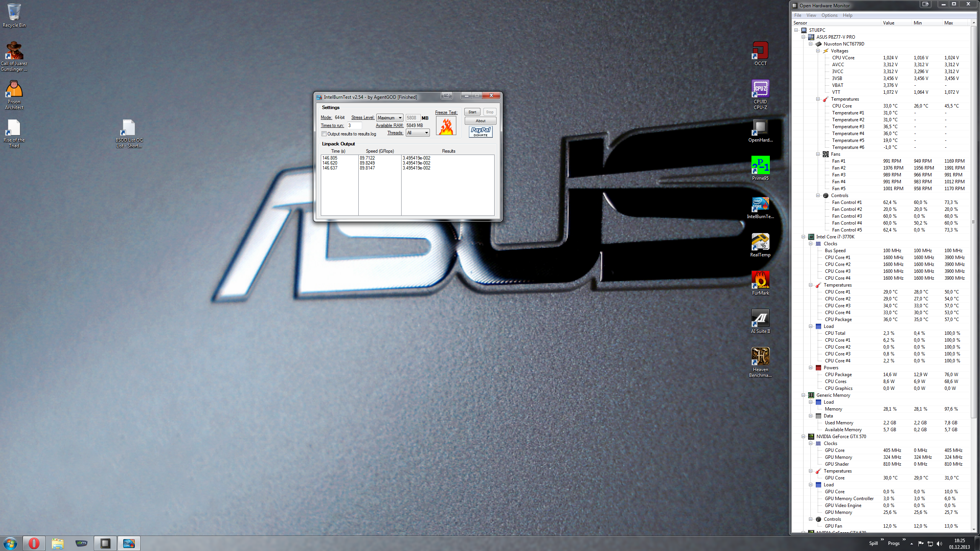Click the network tray icon
Viewport: 980px width, 551px height.
click(x=930, y=544)
